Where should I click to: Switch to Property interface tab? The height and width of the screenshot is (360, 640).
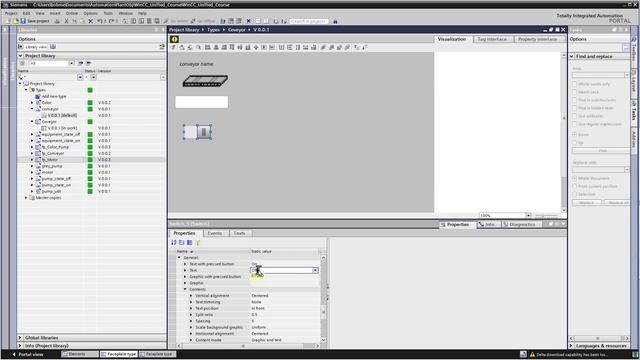[538, 39]
